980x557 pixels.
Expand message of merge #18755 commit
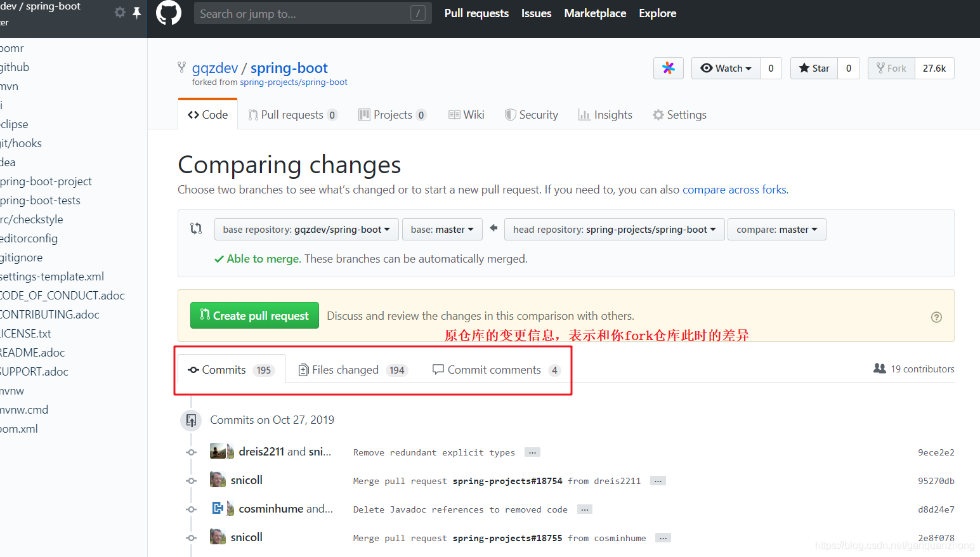tap(663, 538)
